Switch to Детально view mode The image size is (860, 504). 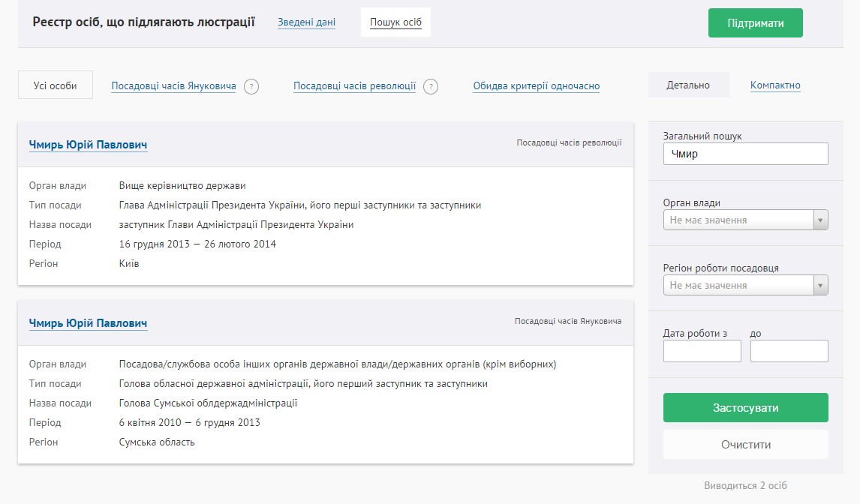point(688,85)
